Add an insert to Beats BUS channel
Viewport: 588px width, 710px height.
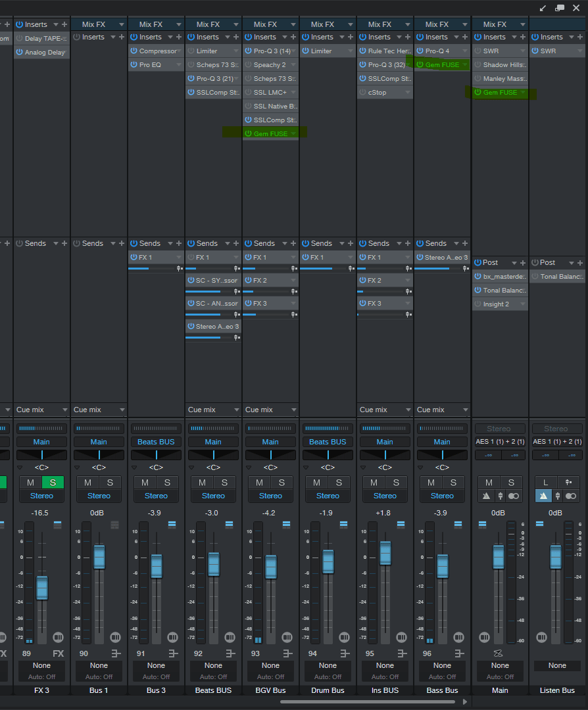[x=236, y=37]
